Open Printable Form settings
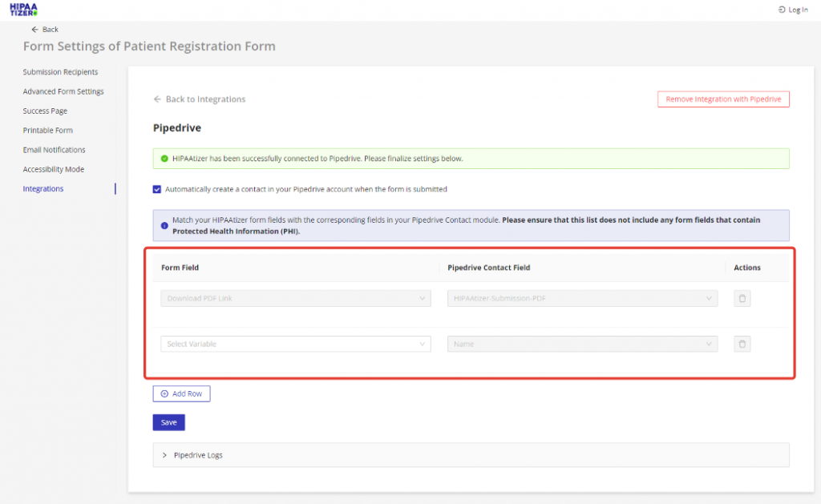The height and width of the screenshot is (504, 821). tap(47, 131)
